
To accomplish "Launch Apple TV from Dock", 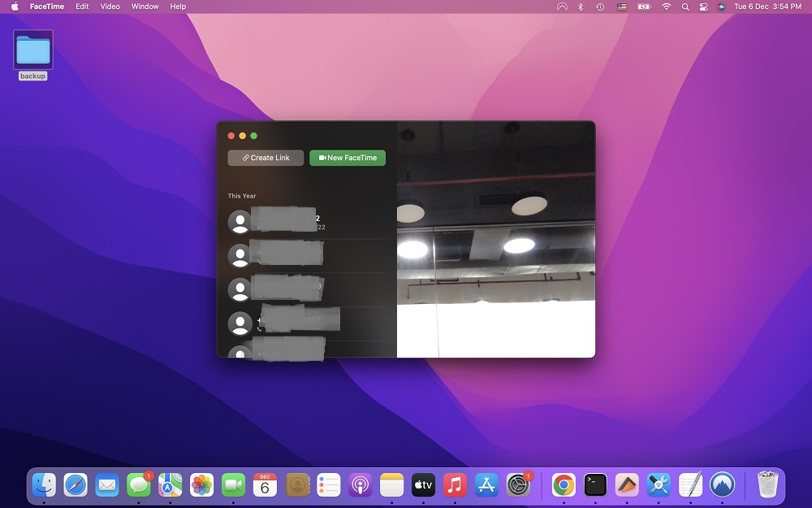I will pyautogui.click(x=423, y=485).
